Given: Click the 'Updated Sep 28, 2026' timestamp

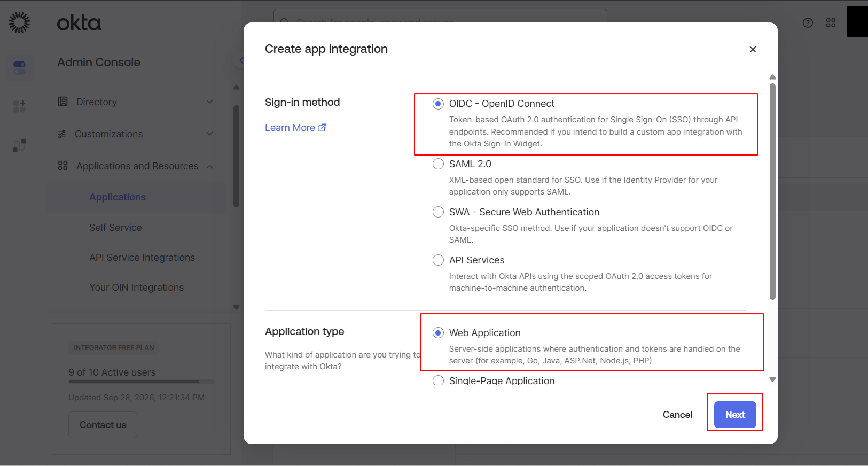Looking at the screenshot, I should click(136, 398).
